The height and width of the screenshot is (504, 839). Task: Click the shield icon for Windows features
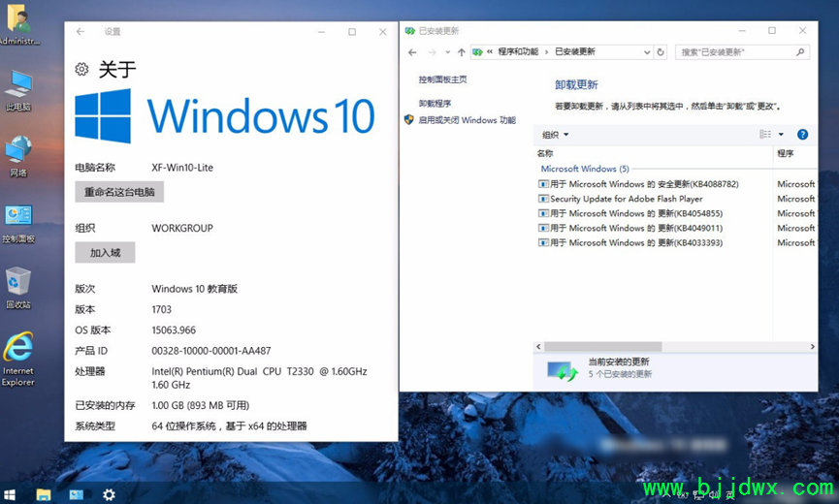[408, 120]
